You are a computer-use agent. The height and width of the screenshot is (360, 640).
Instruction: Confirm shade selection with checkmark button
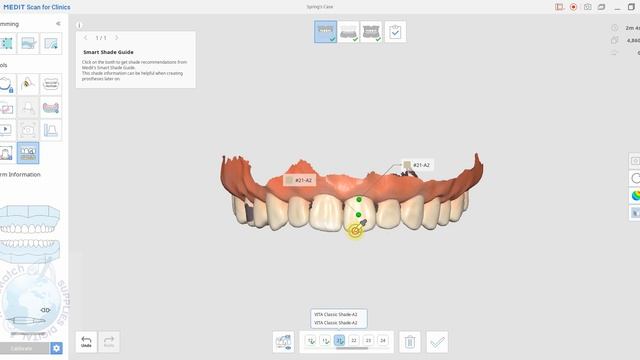(437, 342)
